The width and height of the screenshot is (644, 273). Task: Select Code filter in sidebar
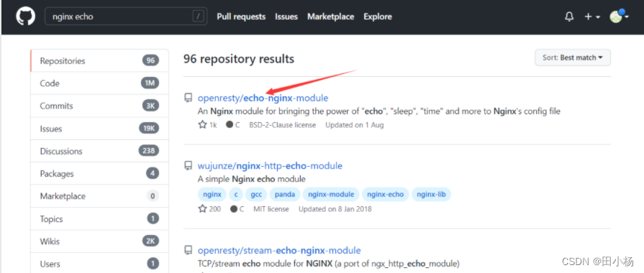(99, 83)
